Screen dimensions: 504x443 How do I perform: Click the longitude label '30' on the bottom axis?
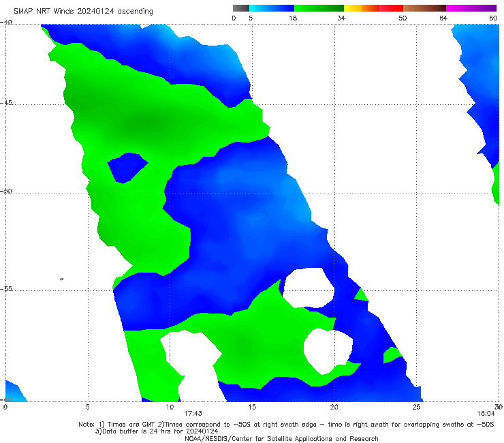[499, 407]
